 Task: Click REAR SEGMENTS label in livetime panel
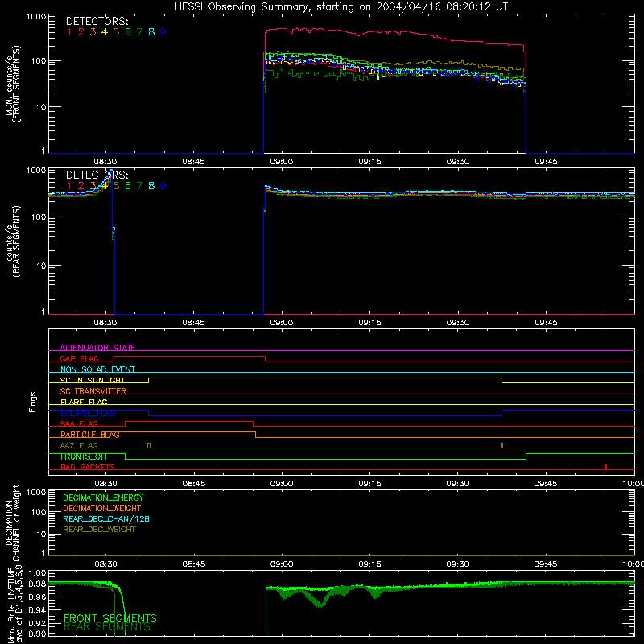(x=107, y=627)
